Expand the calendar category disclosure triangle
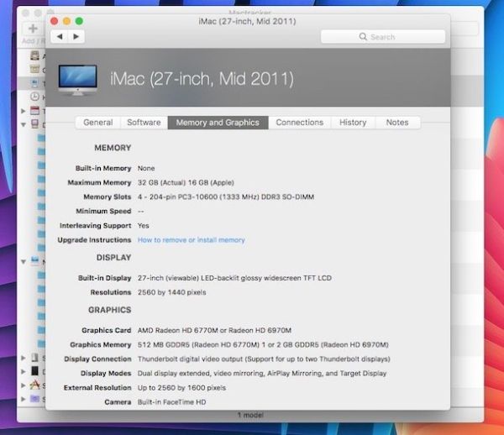The width and height of the screenshot is (504, 435). (24, 111)
